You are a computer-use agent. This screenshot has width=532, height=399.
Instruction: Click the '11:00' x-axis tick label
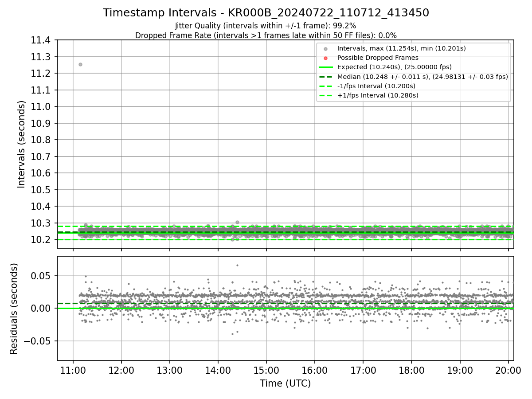[x=73, y=370]
